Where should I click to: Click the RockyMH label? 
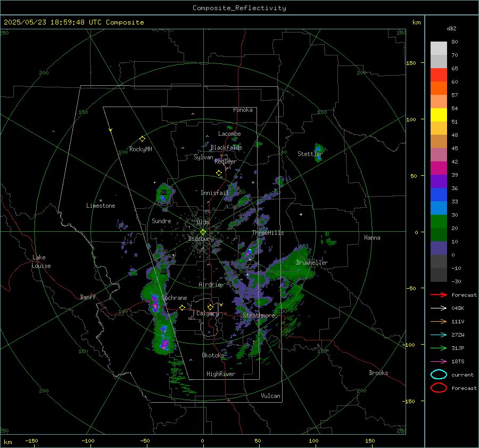[x=141, y=149]
